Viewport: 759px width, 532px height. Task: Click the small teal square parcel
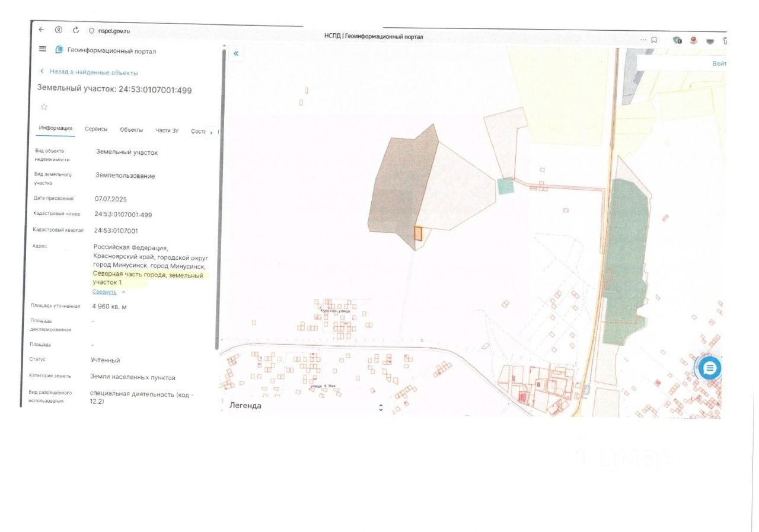[505, 186]
